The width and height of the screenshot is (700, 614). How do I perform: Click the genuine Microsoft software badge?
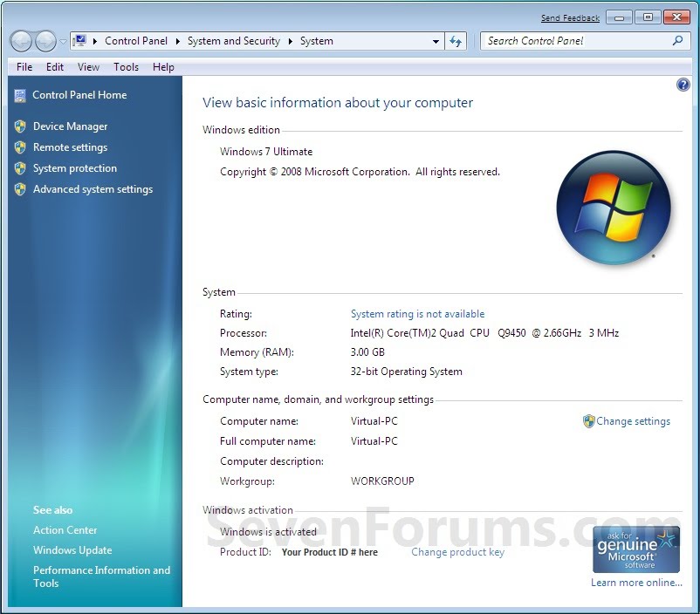(636, 549)
